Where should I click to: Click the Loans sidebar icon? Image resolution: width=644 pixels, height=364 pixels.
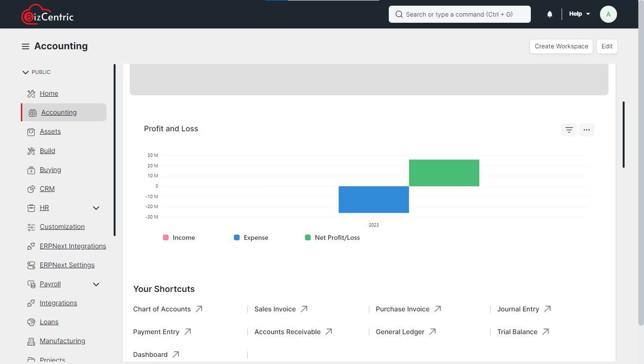tap(31, 322)
